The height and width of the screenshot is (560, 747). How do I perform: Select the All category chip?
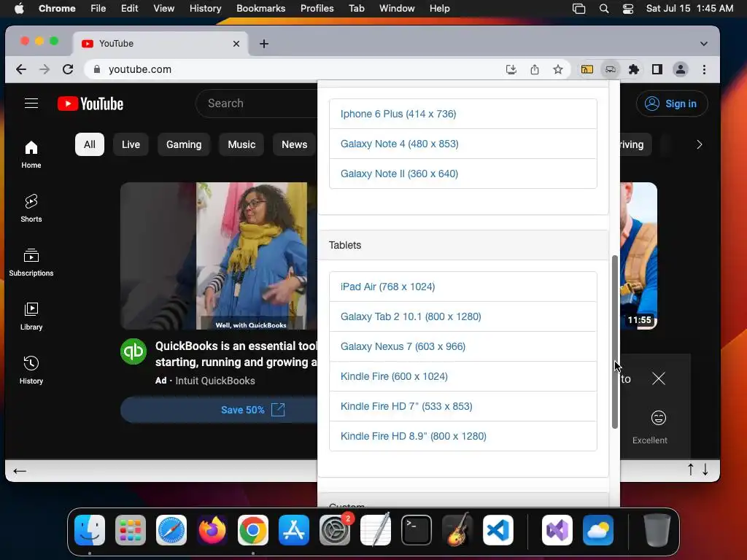coord(90,144)
